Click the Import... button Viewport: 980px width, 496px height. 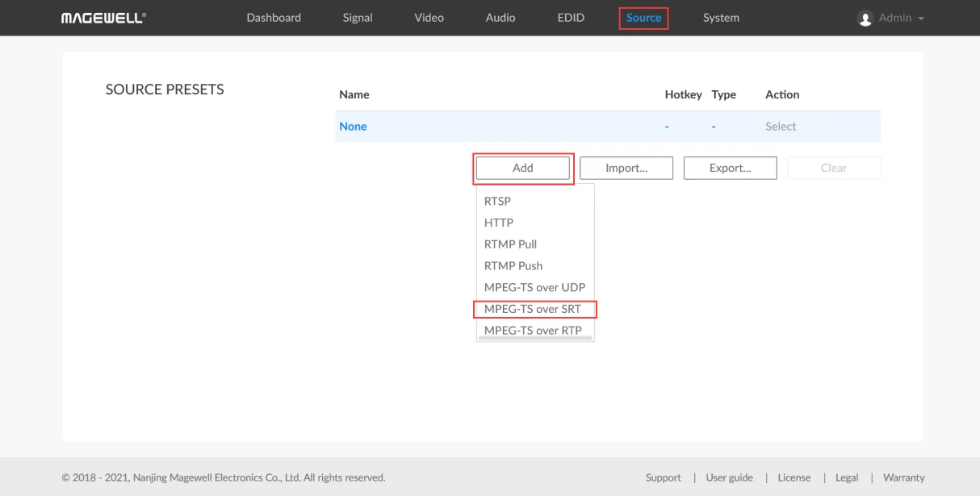[626, 168]
